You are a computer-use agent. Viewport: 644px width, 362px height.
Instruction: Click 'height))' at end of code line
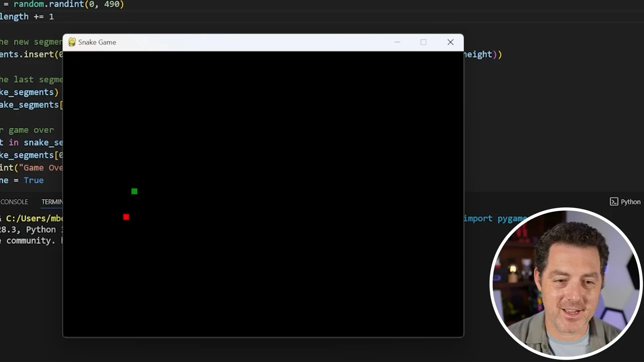click(x=483, y=54)
